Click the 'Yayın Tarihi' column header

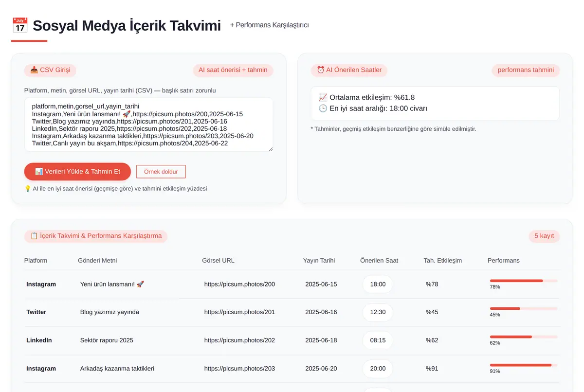pos(319,261)
